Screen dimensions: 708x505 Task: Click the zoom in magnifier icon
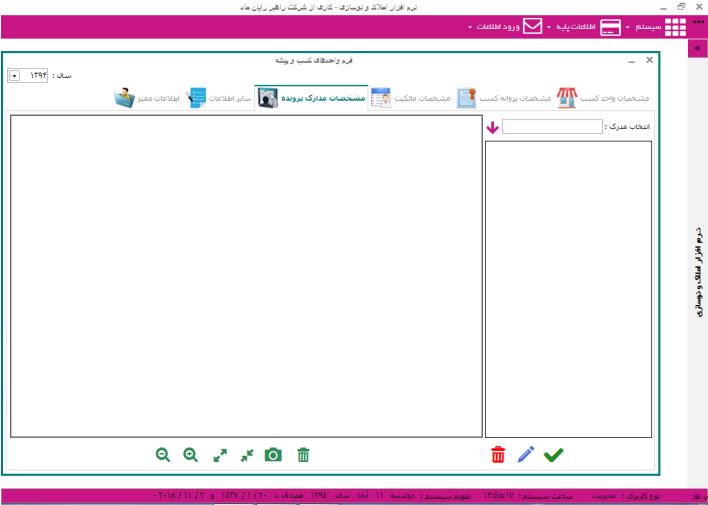pos(190,455)
